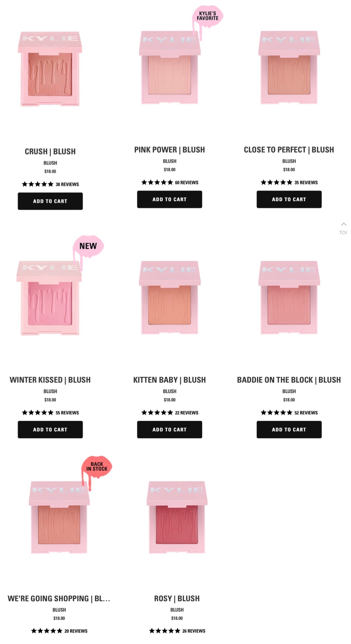Viewport: 351px width, 644px height.
Task: Click the Back In Stock lip badge
Action: [97, 466]
